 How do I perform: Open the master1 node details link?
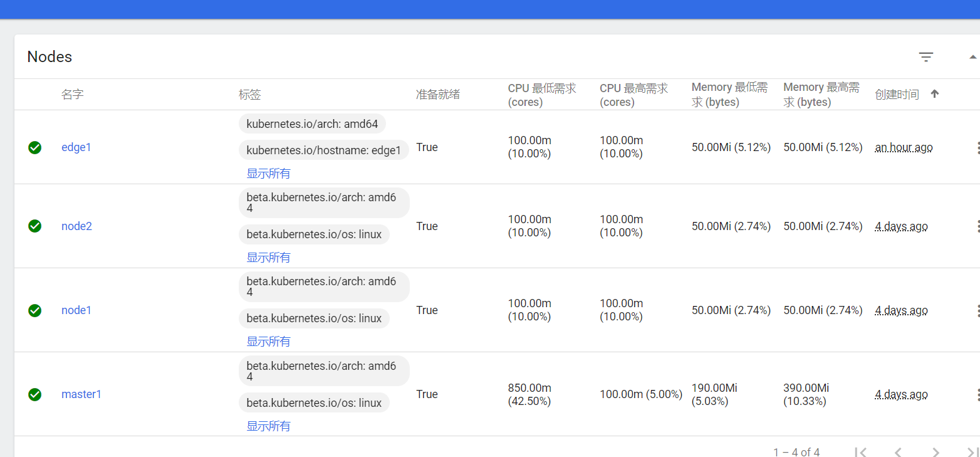[x=81, y=394]
